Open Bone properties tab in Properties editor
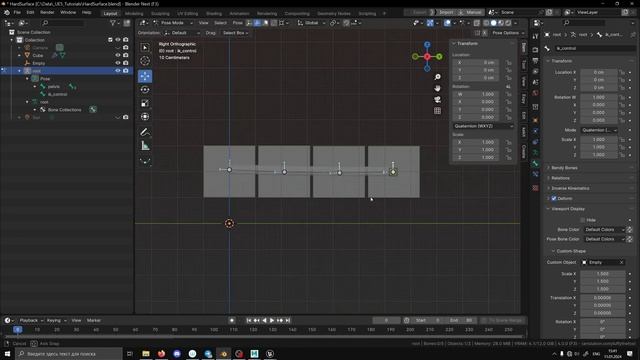640x360 pixels. (x=535, y=163)
